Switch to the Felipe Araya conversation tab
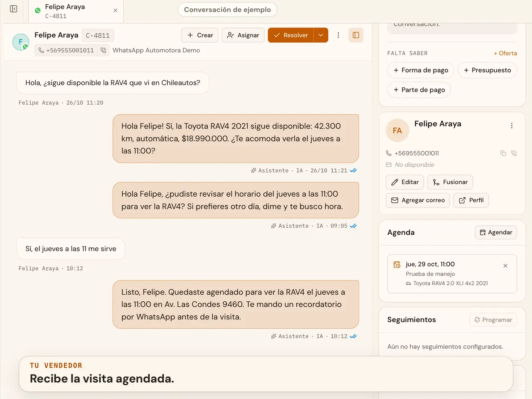The height and width of the screenshot is (399, 532). [76, 11]
